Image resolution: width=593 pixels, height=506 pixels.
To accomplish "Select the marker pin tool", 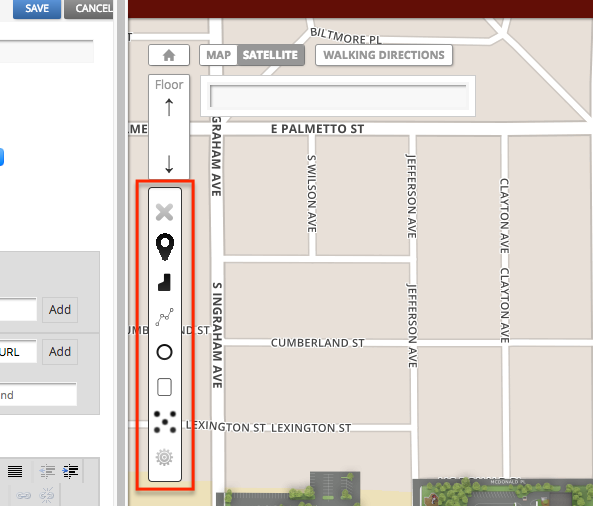I will [x=165, y=247].
